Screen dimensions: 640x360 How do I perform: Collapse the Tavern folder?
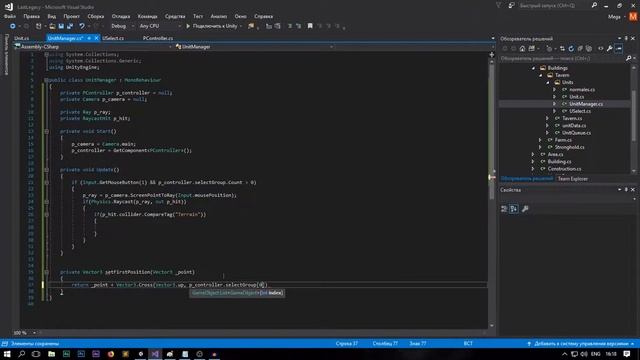[541, 76]
